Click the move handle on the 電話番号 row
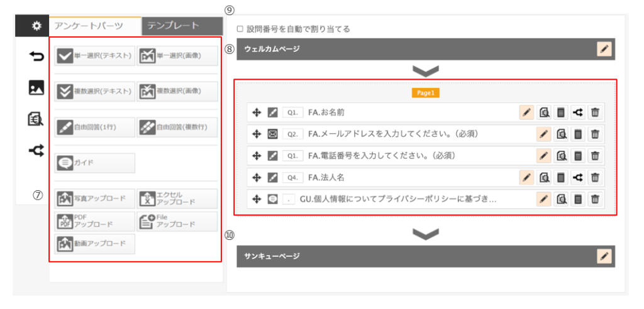 (257, 156)
